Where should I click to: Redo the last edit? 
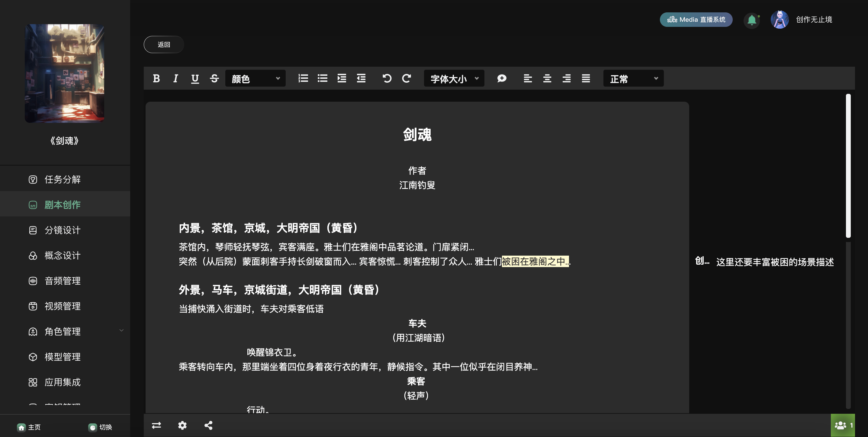click(407, 78)
